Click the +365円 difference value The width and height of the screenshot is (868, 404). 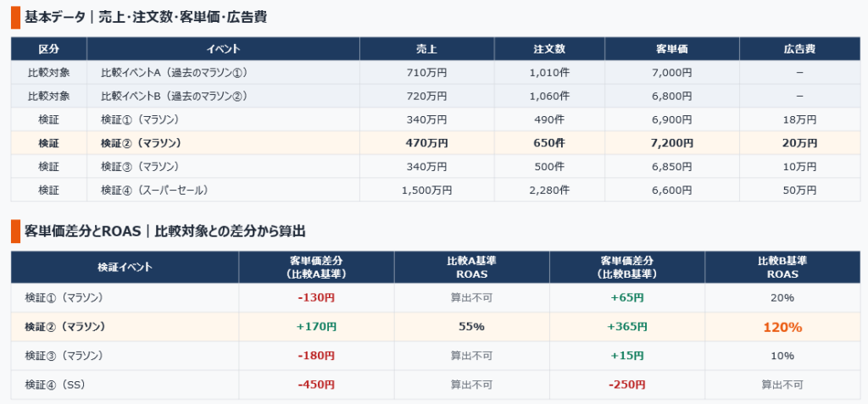627,327
